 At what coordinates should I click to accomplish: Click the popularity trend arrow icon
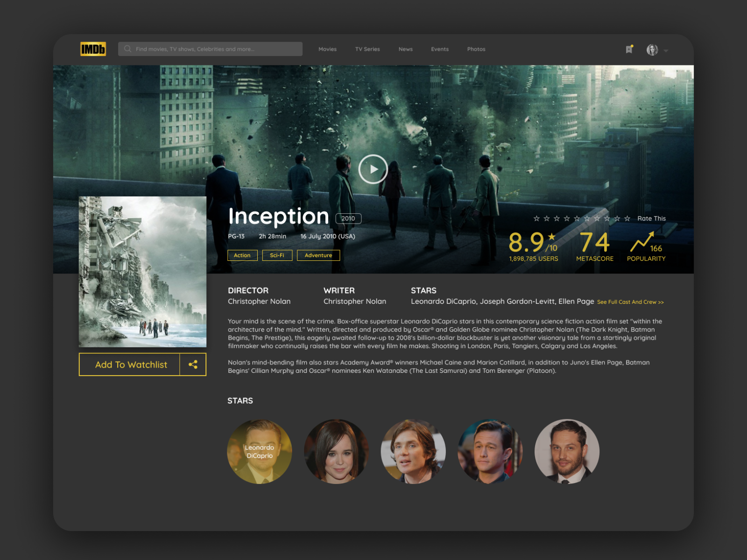click(x=642, y=242)
